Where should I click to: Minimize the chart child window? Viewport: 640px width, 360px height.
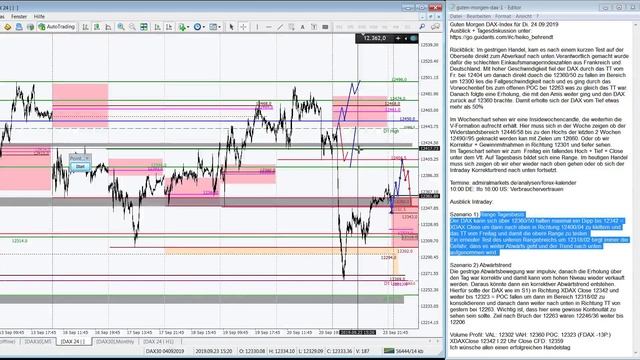[423, 17]
